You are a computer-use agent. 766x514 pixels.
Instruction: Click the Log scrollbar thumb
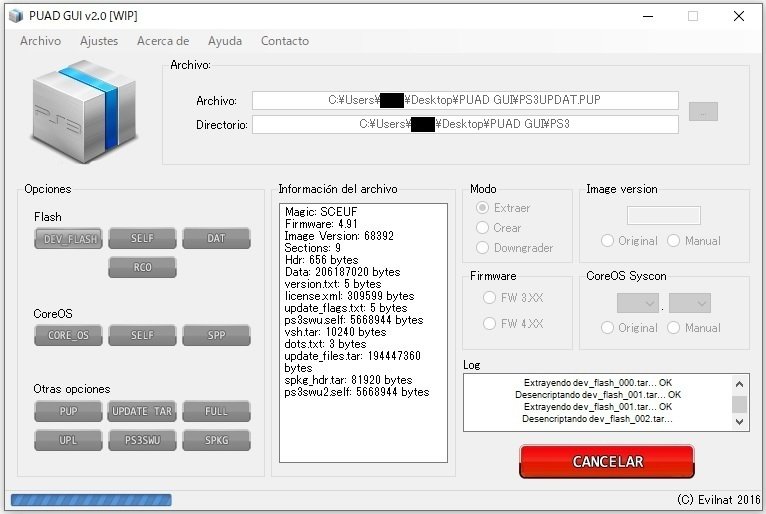[740, 404]
